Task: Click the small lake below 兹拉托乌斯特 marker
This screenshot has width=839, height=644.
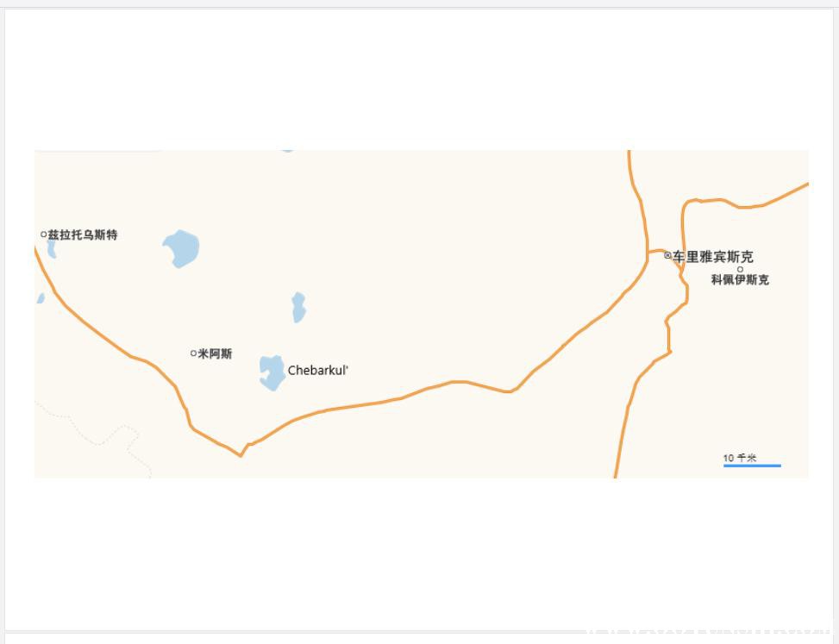Action: 52,249
